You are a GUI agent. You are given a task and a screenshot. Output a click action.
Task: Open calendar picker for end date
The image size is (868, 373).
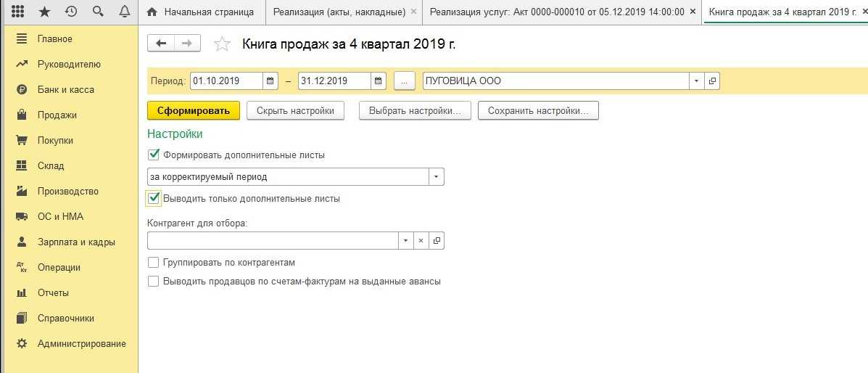click(x=378, y=81)
